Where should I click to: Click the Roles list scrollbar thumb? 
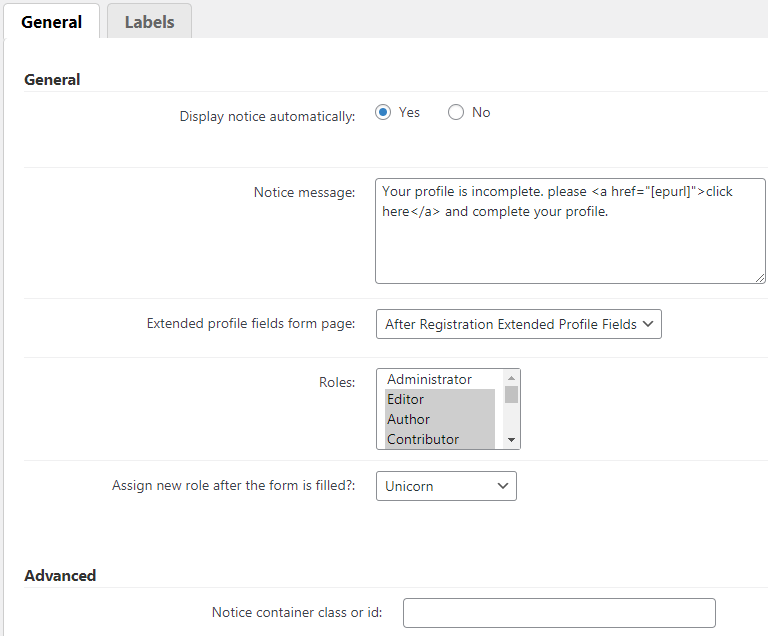[x=511, y=394]
